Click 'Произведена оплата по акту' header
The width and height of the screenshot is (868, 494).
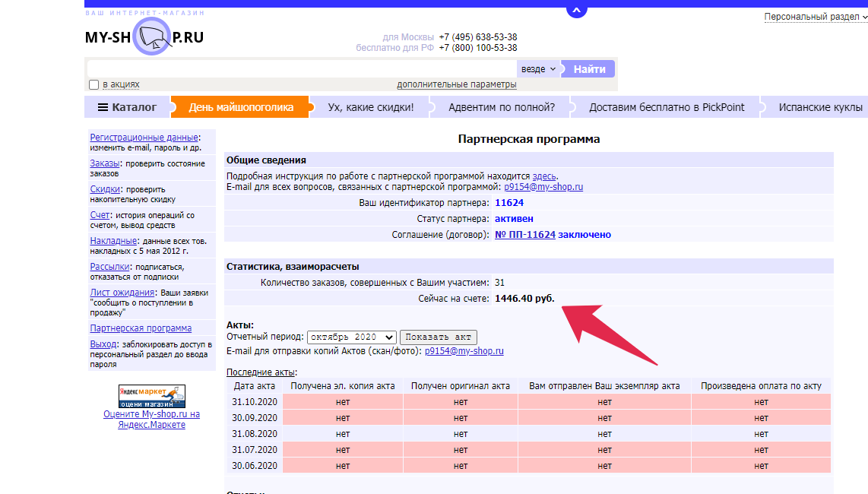[761, 386]
